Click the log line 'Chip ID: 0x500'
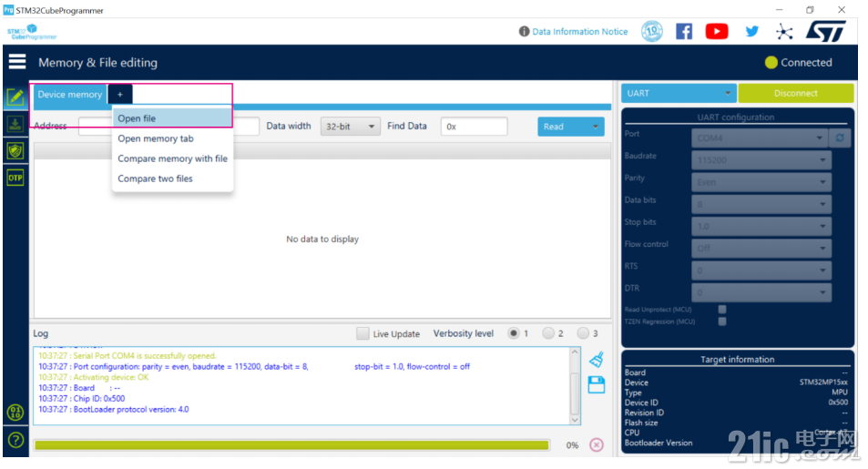 81,398
